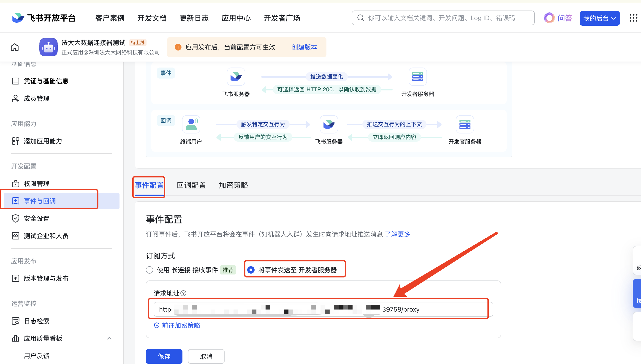This screenshot has width=641, height=364.
Task: Click the 测试企业和人员 code icon
Action: [x=16, y=236]
